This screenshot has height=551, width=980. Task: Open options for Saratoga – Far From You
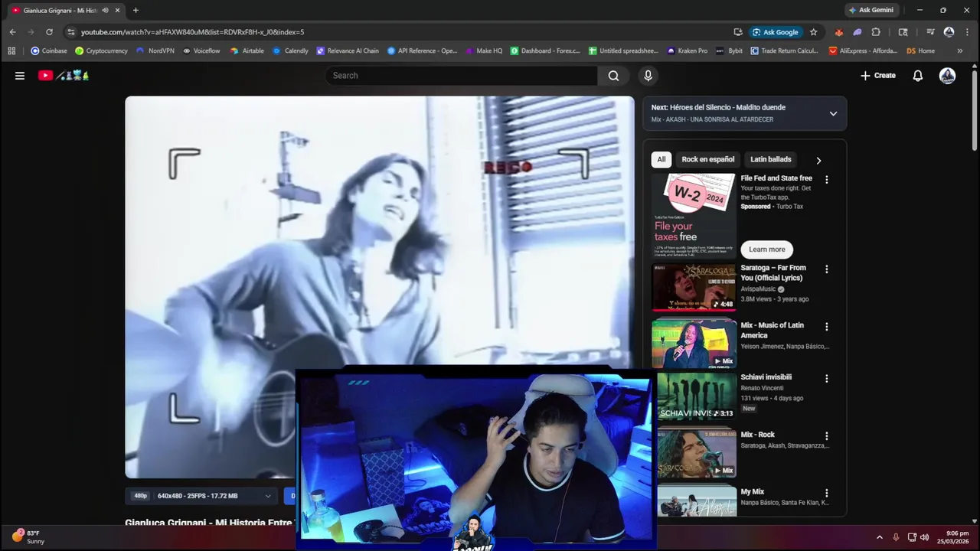pos(826,269)
